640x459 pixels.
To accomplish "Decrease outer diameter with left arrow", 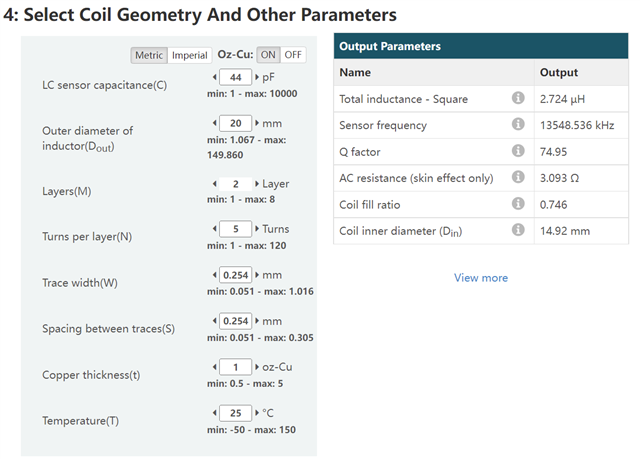I will click(x=214, y=123).
